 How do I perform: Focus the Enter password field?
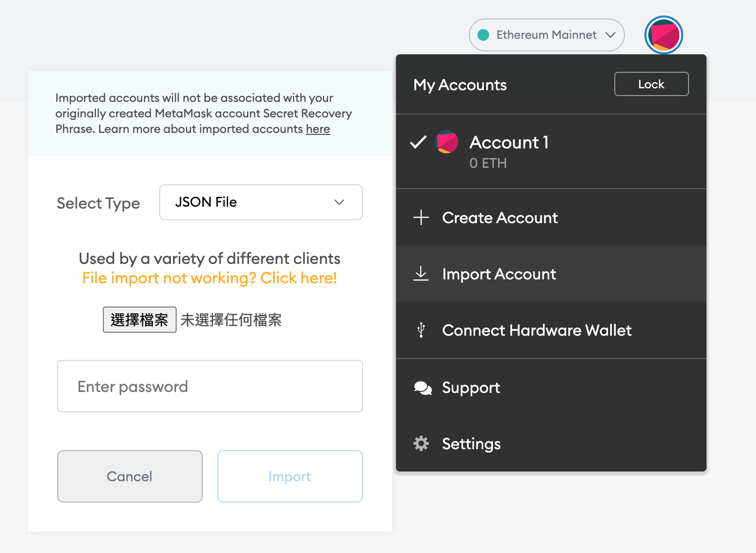point(210,386)
